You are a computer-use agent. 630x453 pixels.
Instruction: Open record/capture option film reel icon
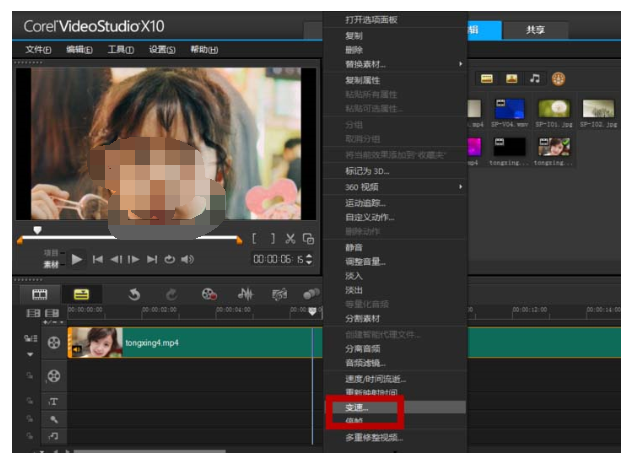pos(209,295)
